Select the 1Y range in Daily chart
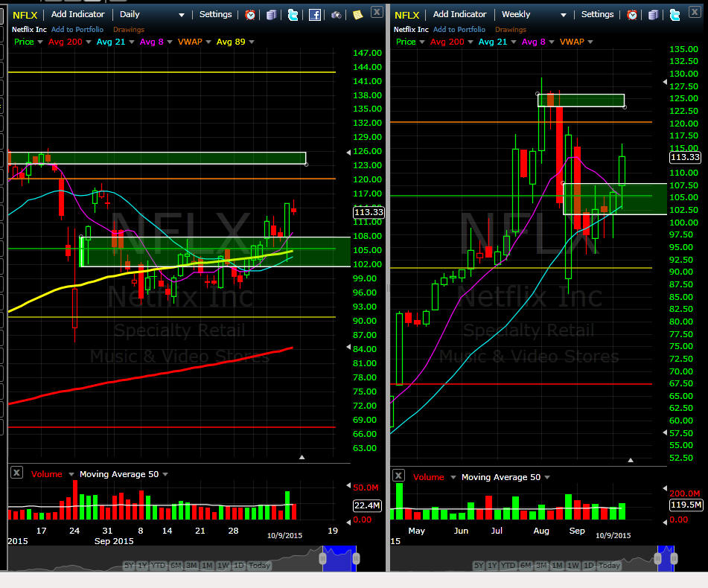This screenshot has width=708, height=588. tap(143, 565)
